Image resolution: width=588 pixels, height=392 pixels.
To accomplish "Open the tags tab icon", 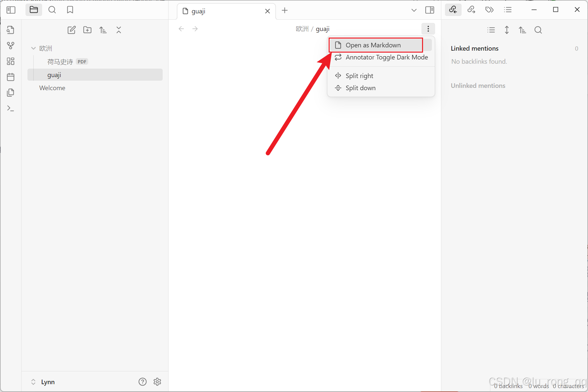I will (x=489, y=9).
